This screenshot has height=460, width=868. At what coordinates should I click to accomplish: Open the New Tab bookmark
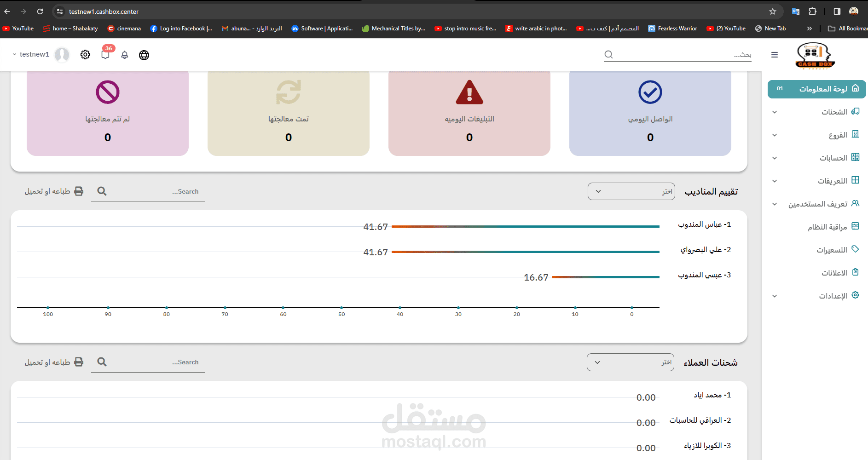click(x=770, y=29)
